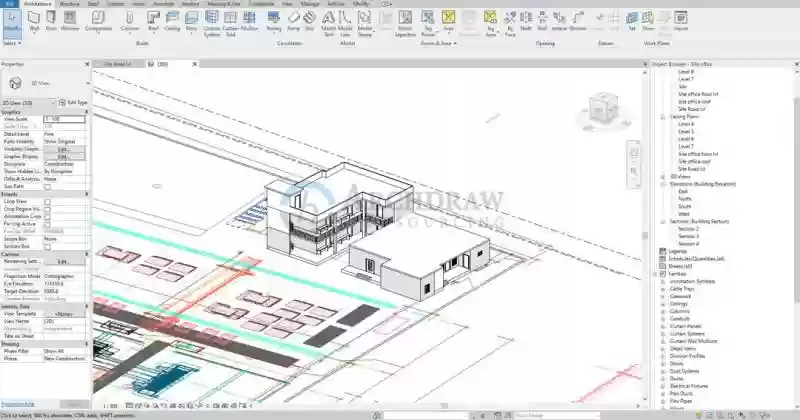The image size is (800, 420).
Task: Enable the Section Box checkbox
Action: pos(47,246)
